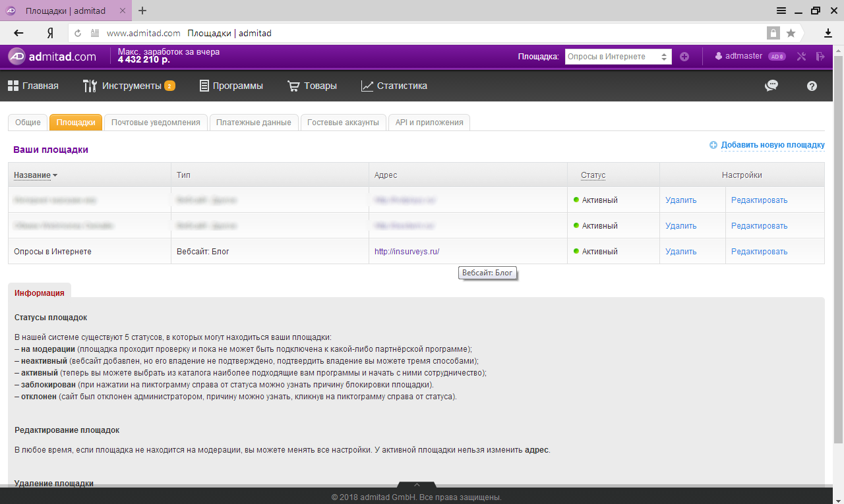Open Главная in the main menu
844x504 pixels.
[33, 86]
